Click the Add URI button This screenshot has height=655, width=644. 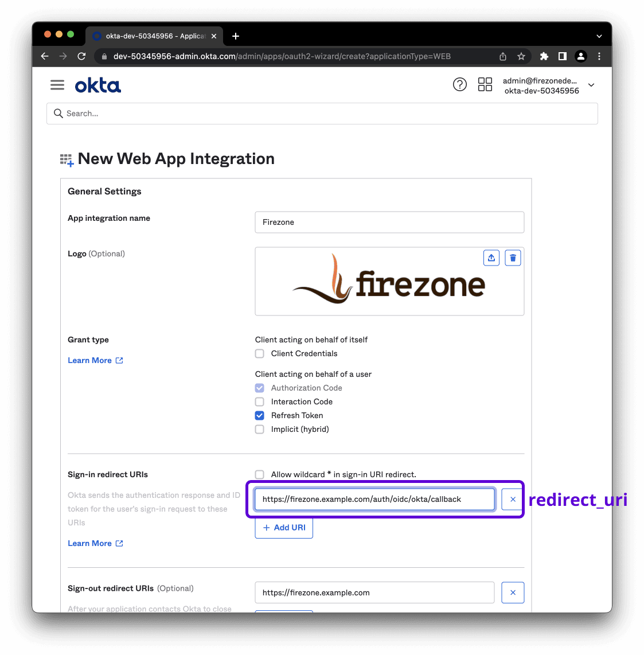(284, 528)
